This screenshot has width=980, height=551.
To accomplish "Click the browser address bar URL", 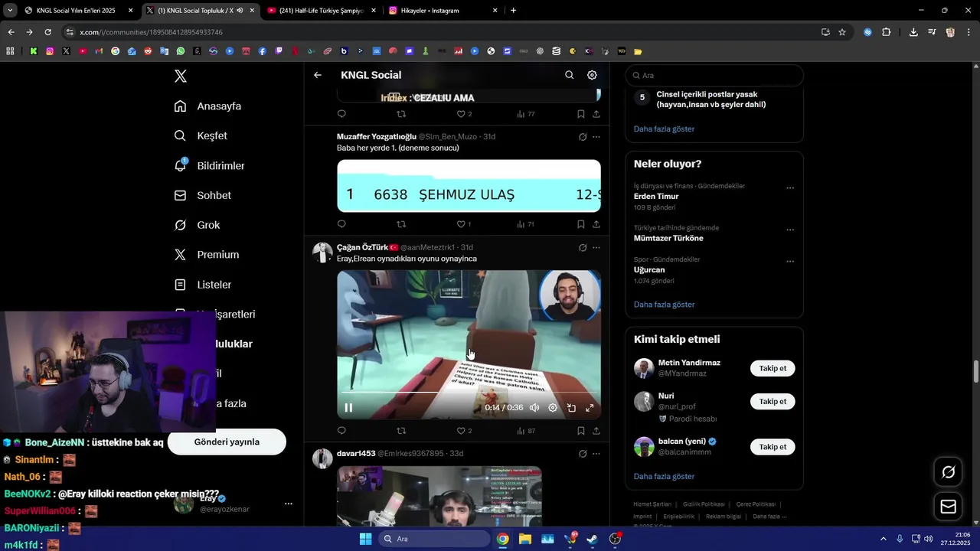I will click(151, 32).
